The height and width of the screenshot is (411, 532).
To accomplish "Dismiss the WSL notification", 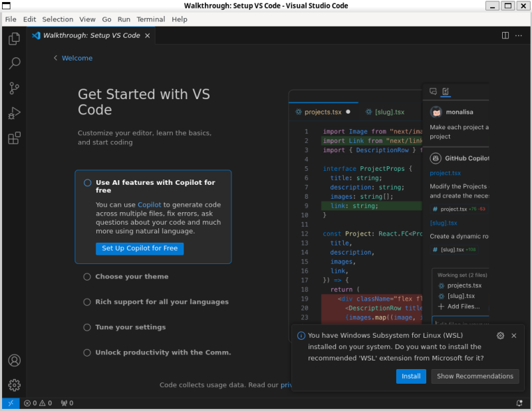I will (x=513, y=335).
